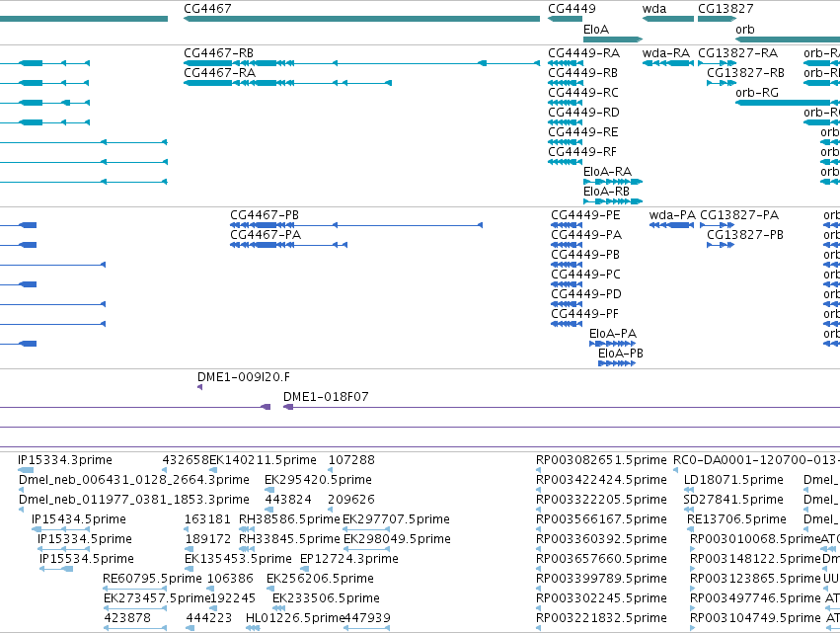Open the RE13706.5prime EST label
This screenshot has height=633, width=840.
point(736,519)
